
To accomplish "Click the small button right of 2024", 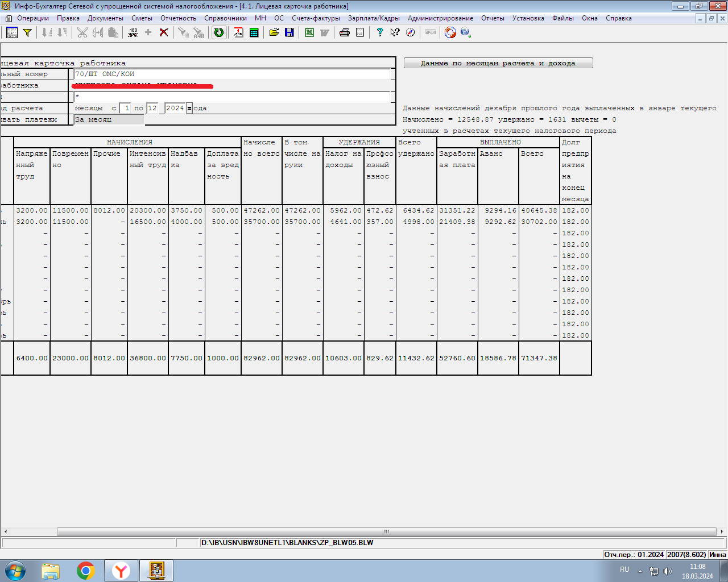I will tap(189, 108).
